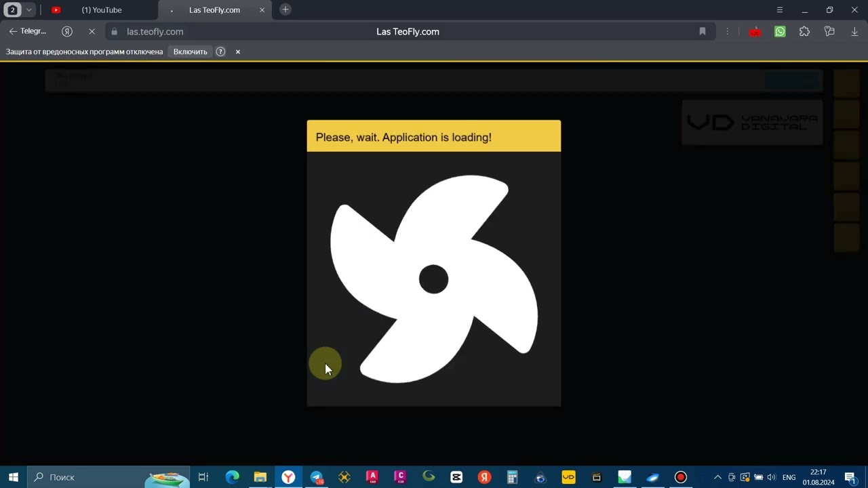The width and height of the screenshot is (868, 488).
Task: Switch to Yandex Browser taskbar icon
Action: click(288, 477)
